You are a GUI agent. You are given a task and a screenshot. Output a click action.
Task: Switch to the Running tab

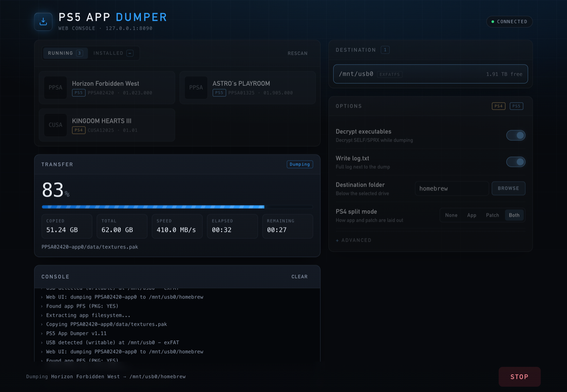coord(66,53)
